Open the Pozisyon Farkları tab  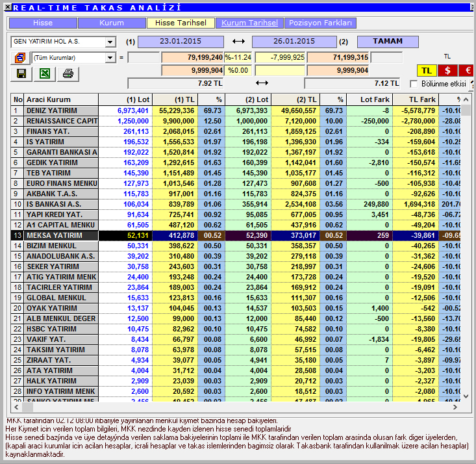point(320,23)
